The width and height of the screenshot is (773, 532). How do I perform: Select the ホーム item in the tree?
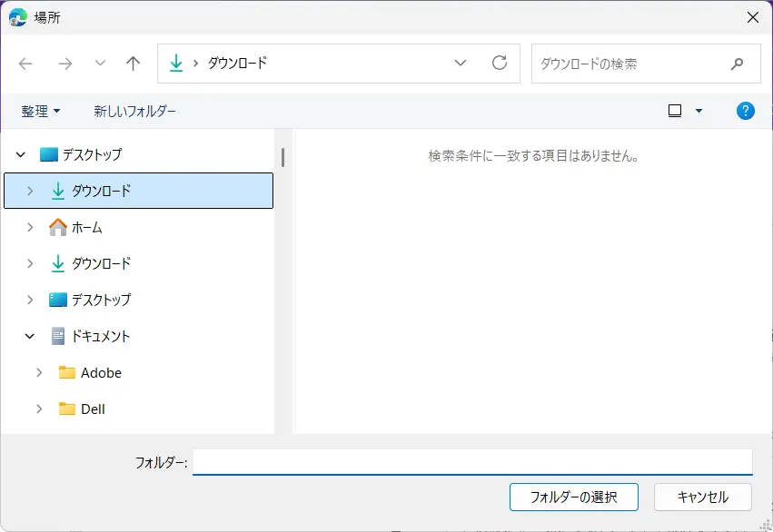[x=86, y=227]
